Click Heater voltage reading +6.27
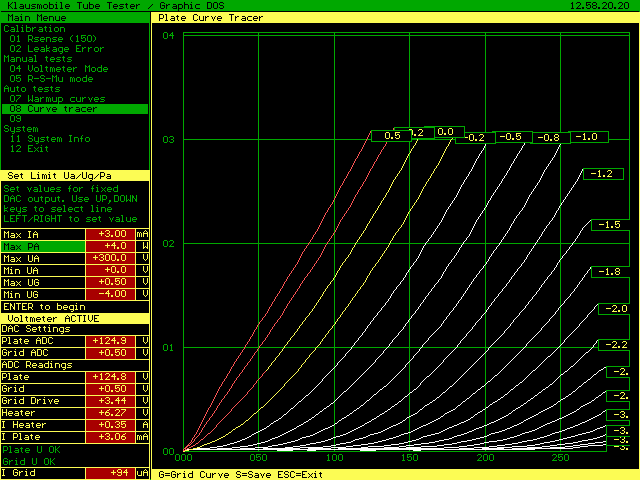This screenshot has height=480, width=640. 110,413
